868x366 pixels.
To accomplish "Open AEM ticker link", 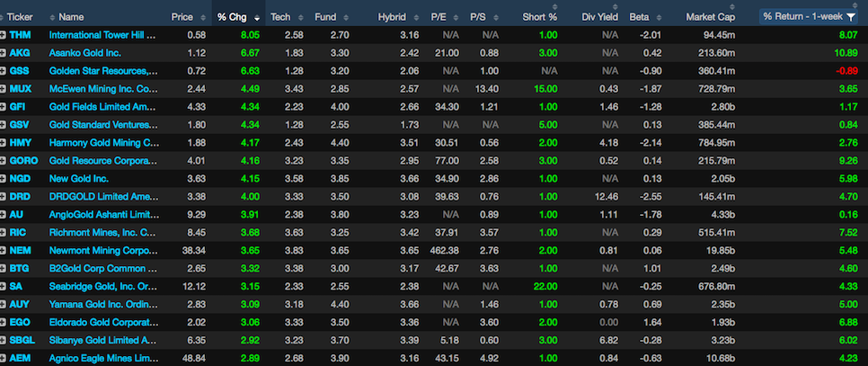I will point(20,358).
